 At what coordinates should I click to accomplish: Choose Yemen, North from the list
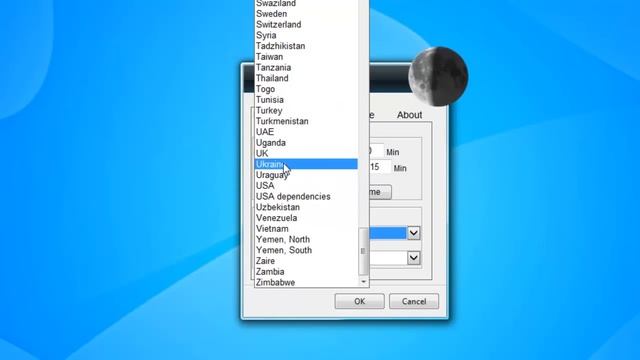click(x=306, y=240)
